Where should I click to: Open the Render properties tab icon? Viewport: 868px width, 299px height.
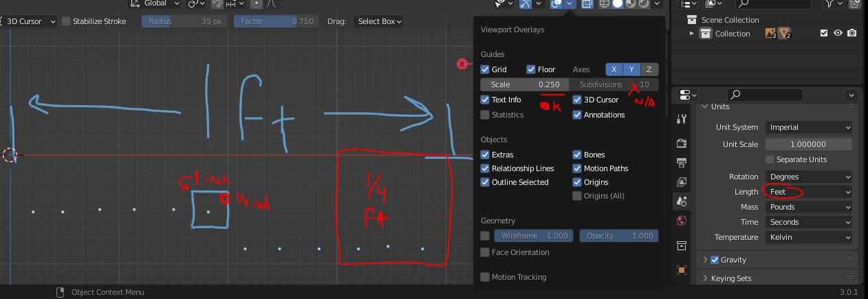[x=681, y=144]
